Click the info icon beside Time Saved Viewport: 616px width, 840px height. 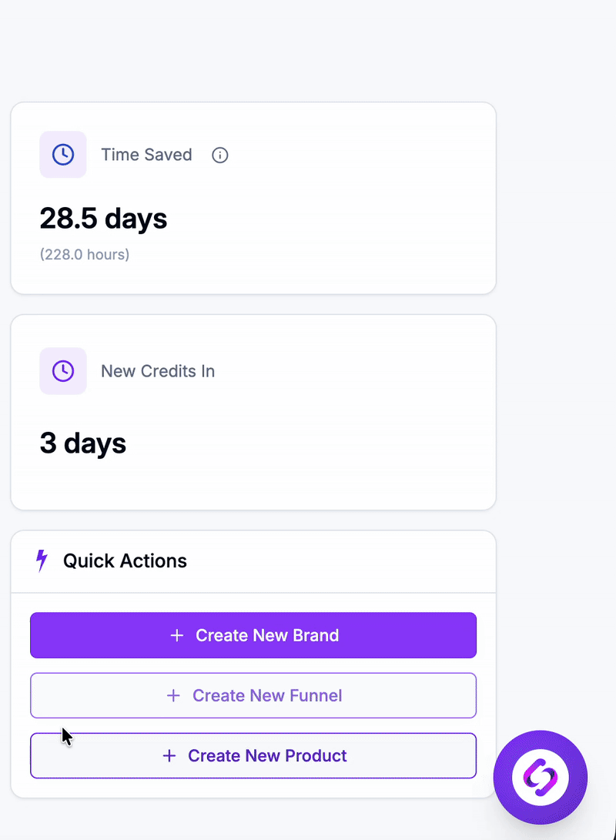(220, 156)
